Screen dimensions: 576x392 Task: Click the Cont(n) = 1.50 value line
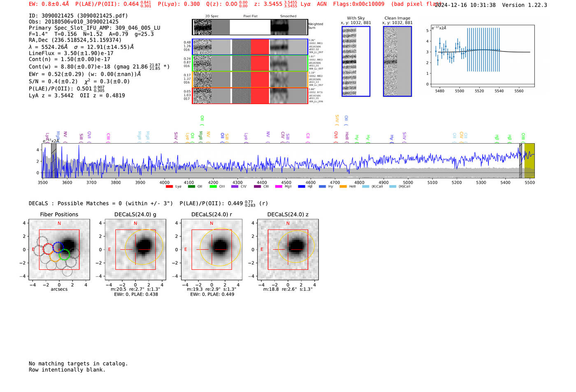tap(70, 59)
